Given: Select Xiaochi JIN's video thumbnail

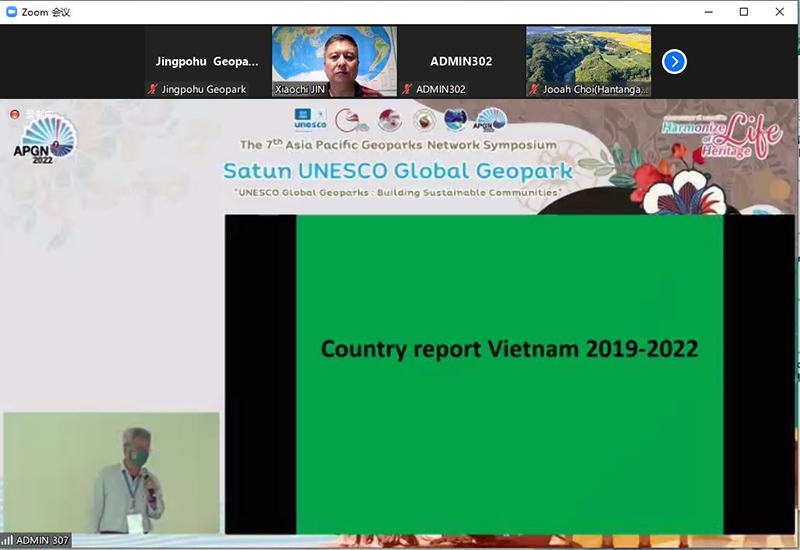Looking at the screenshot, I should [334, 55].
